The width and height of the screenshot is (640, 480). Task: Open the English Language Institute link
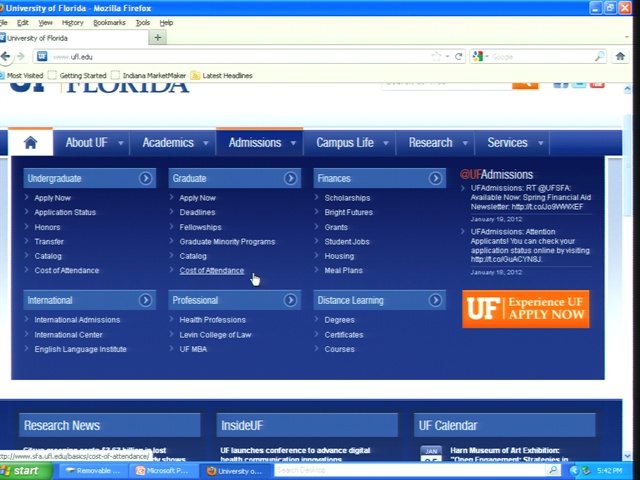[80, 349]
